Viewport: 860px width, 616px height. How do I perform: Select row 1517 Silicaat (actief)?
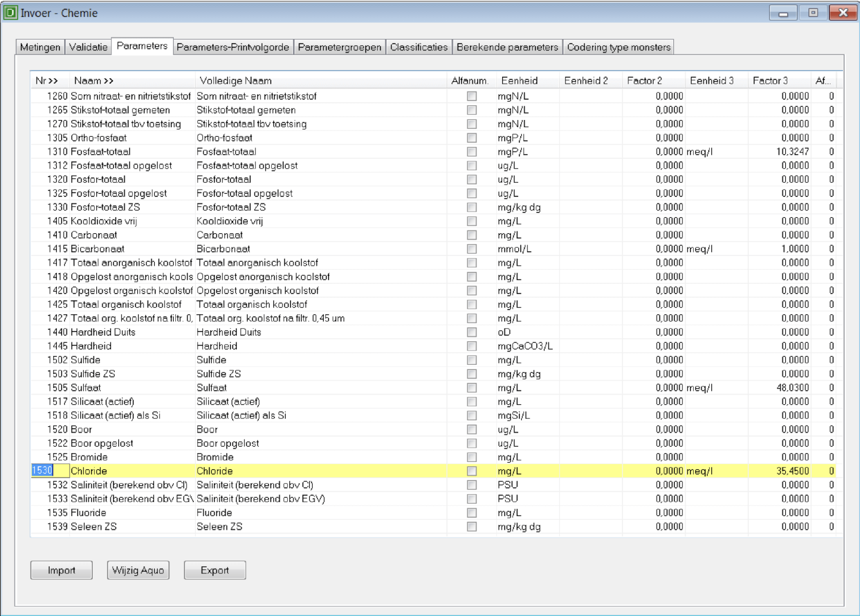(433, 401)
